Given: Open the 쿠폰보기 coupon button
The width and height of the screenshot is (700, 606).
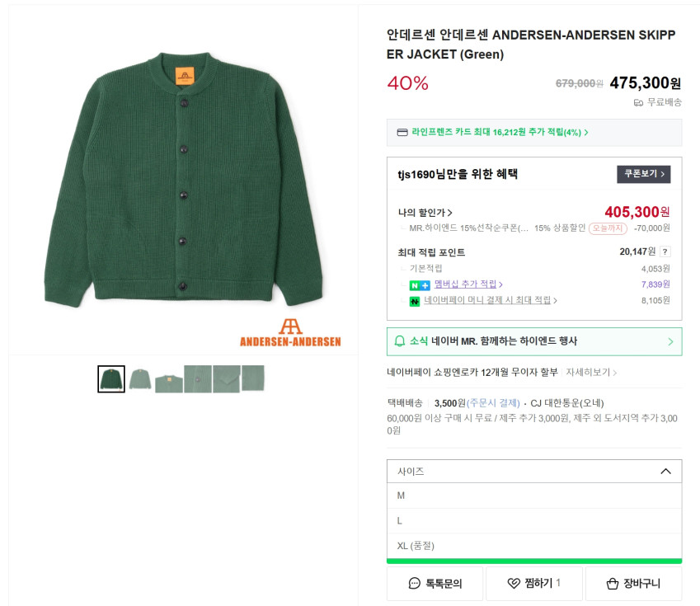Looking at the screenshot, I should [643, 174].
